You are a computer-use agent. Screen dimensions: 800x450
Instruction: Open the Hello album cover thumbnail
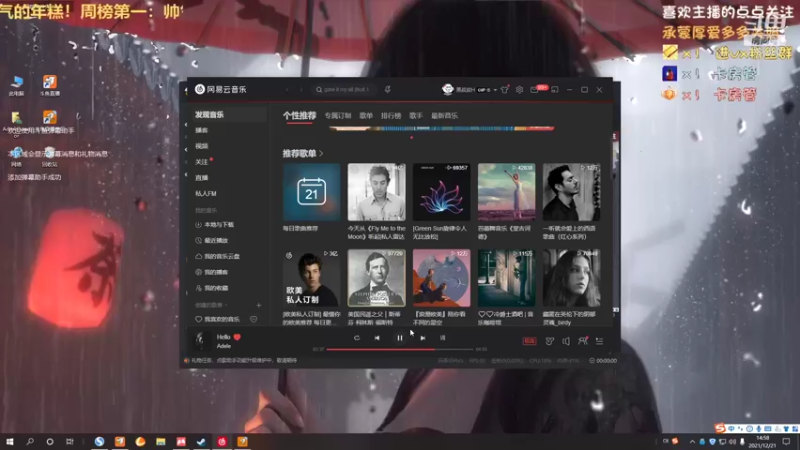coord(201,340)
